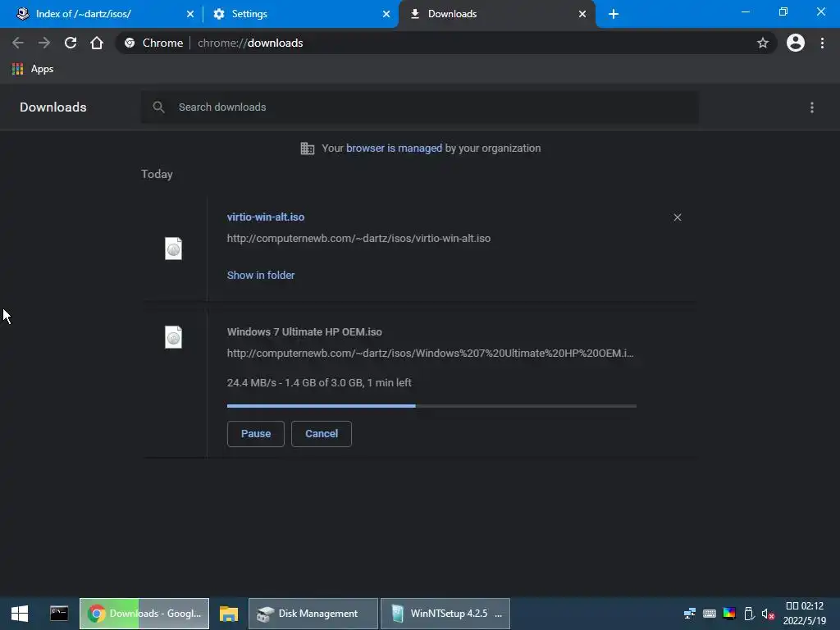Minimize the Chrome window
840x630 pixels.
(x=745, y=11)
